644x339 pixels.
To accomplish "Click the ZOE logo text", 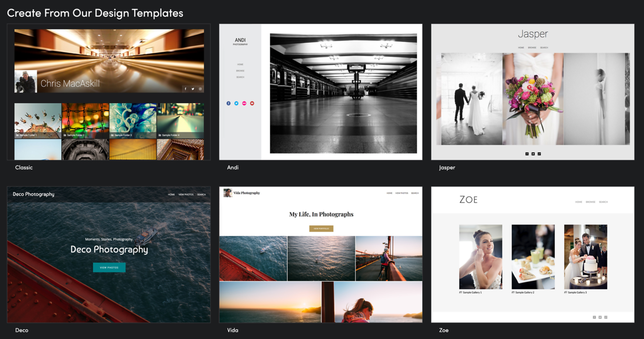I will click(x=468, y=199).
